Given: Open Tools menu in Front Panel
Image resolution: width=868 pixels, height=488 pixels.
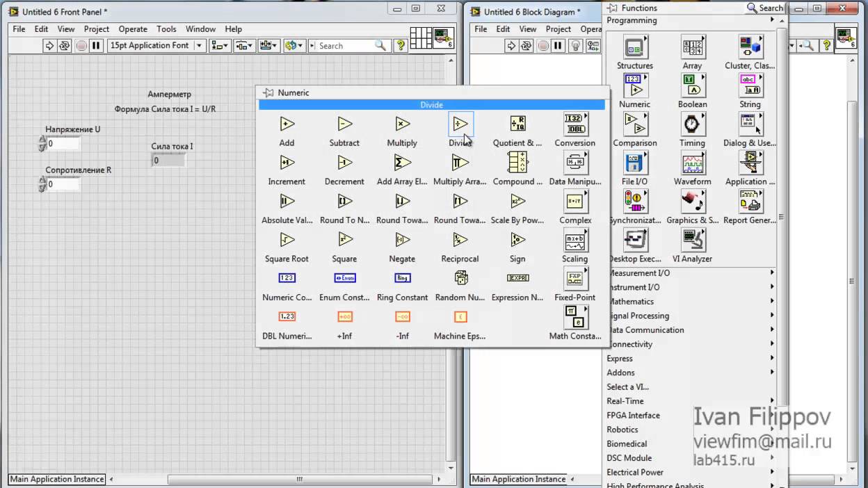Looking at the screenshot, I should coord(166,29).
